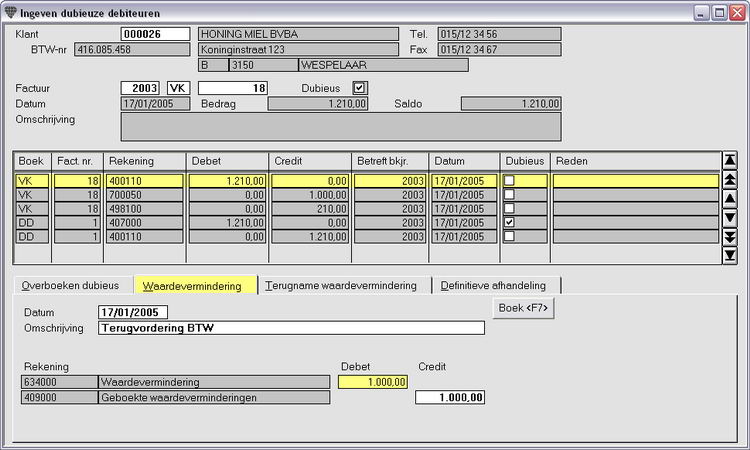
Task: Check Dubieus box on account 498100 row
Action: coord(509,208)
